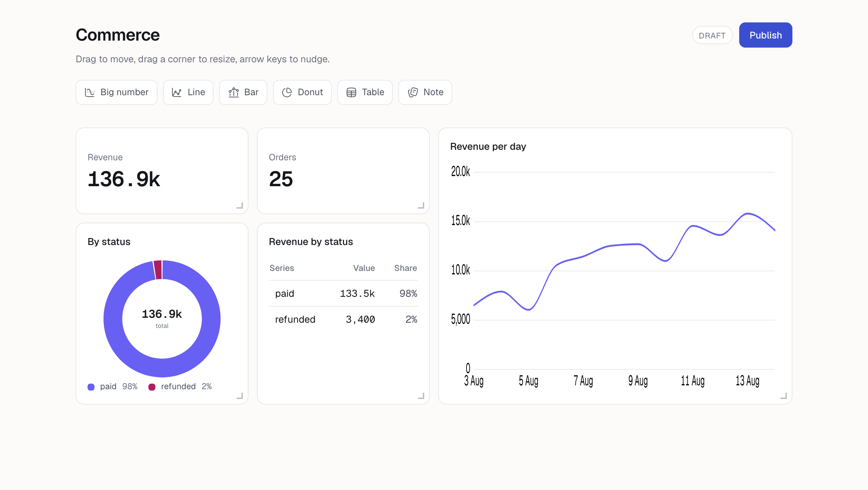Click the refunded row in table
Screen dimensions: 868x490
(343, 319)
